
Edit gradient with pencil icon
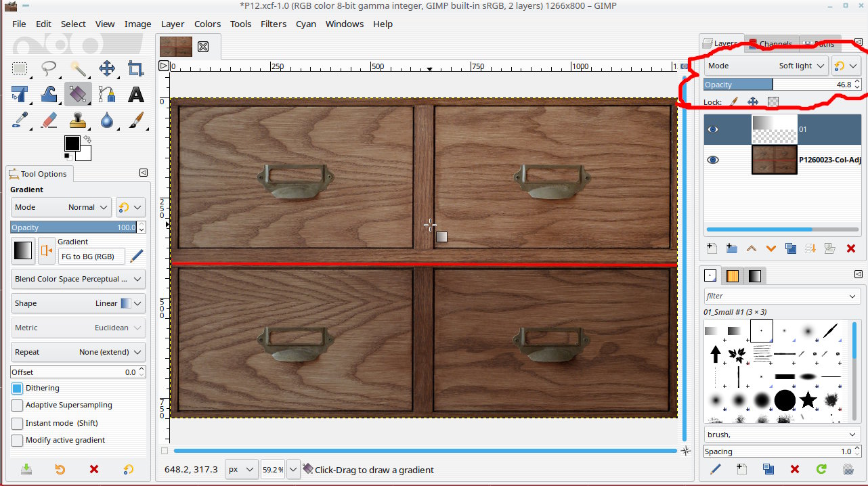pyautogui.click(x=137, y=255)
